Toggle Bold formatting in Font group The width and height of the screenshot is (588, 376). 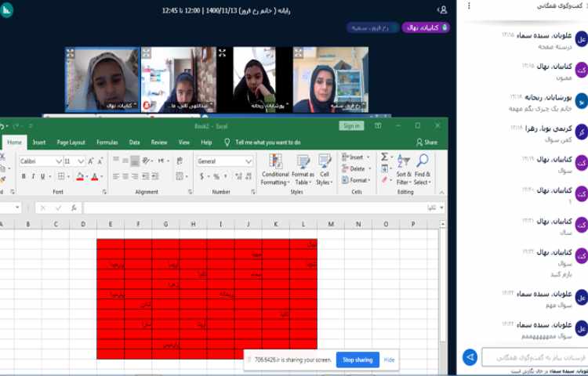tap(24, 176)
